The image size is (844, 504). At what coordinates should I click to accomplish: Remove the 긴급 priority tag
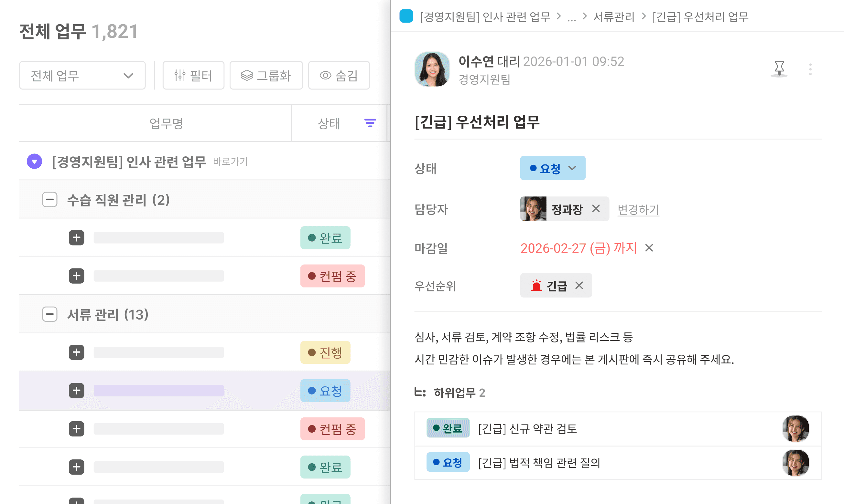[579, 285]
